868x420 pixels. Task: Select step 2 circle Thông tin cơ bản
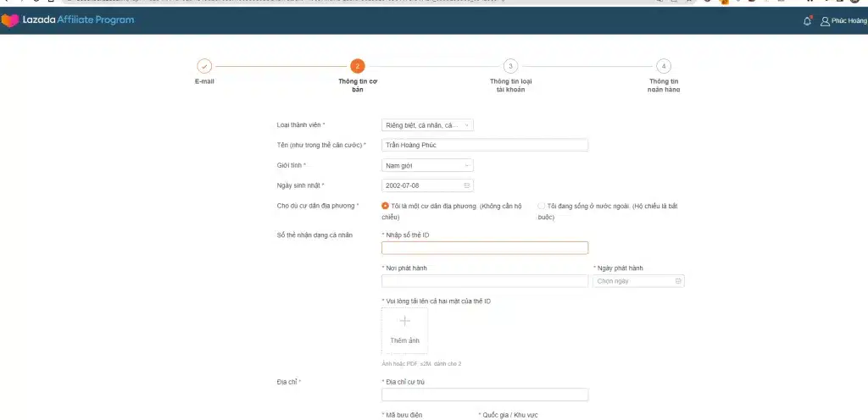357,66
